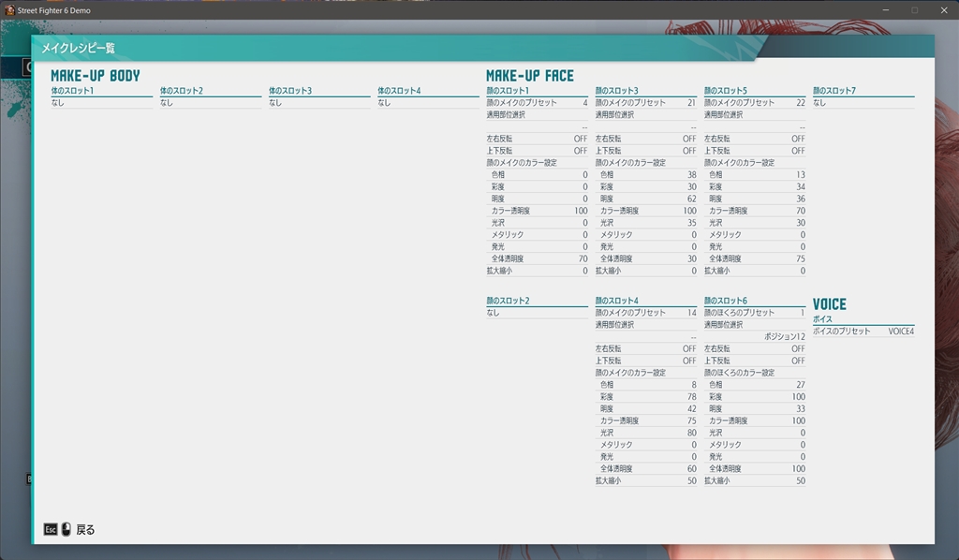The height and width of the screenshot is (560, 959).
Task: Click the ボイス subheader under VOICE
Action: pyautogui.click(x=822, y=319)
